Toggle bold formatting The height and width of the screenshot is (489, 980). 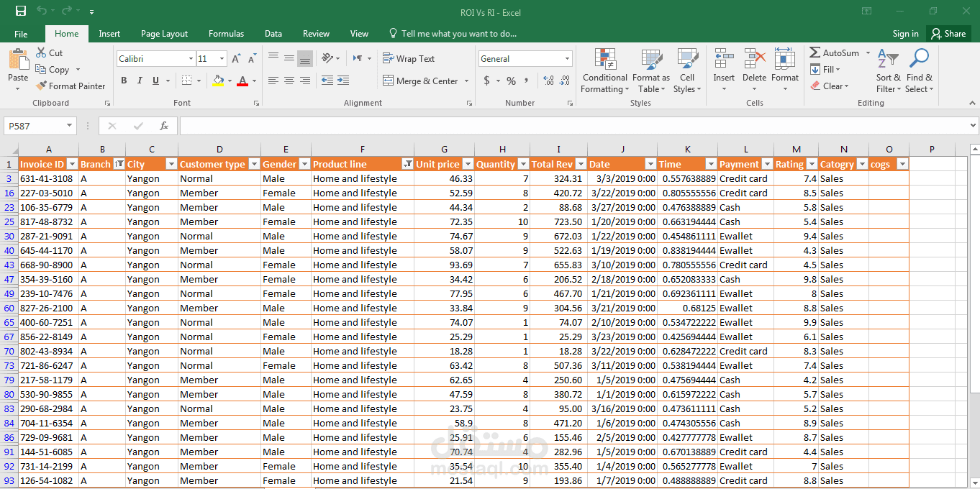pyautogui.click(x=123, y=81)
